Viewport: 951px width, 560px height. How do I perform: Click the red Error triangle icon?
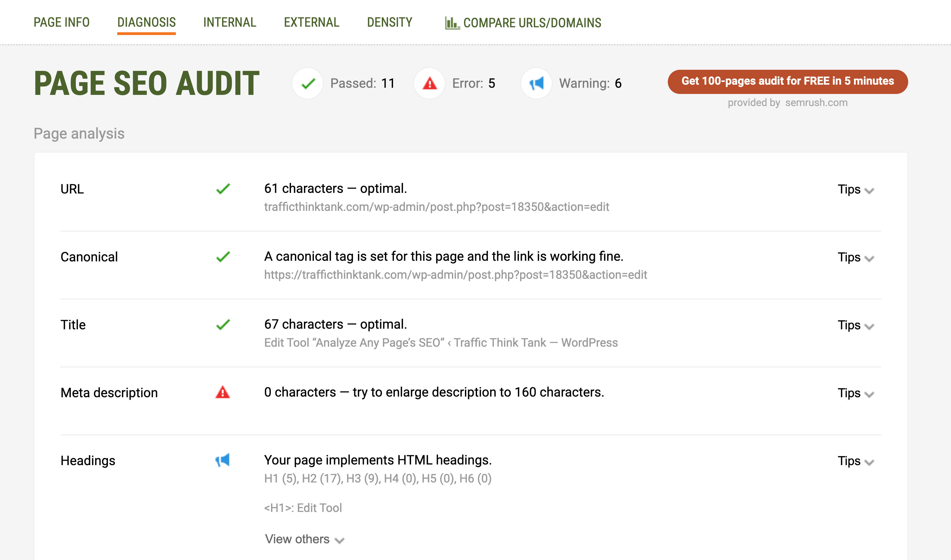[x=430, y=83]
